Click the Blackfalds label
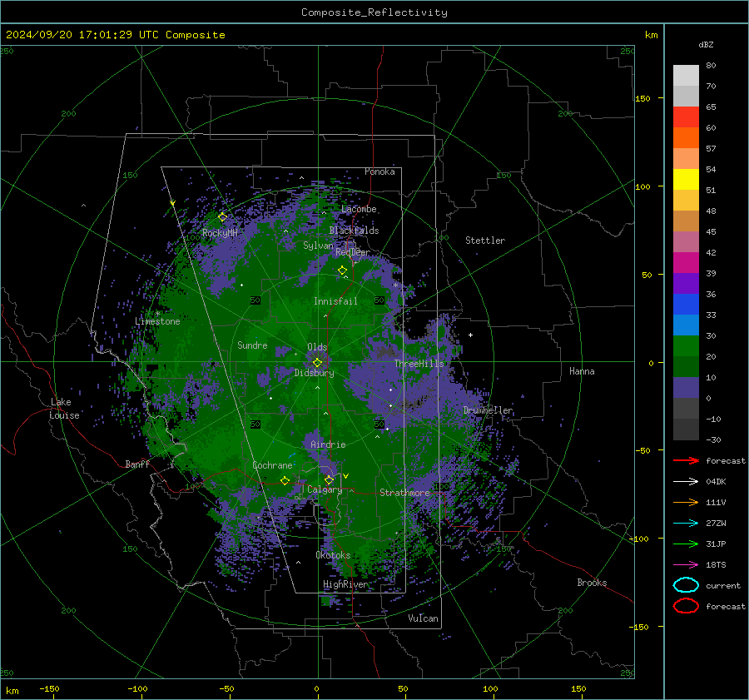The height and width of the screenshot is (700, 749). tap(354, 231)
